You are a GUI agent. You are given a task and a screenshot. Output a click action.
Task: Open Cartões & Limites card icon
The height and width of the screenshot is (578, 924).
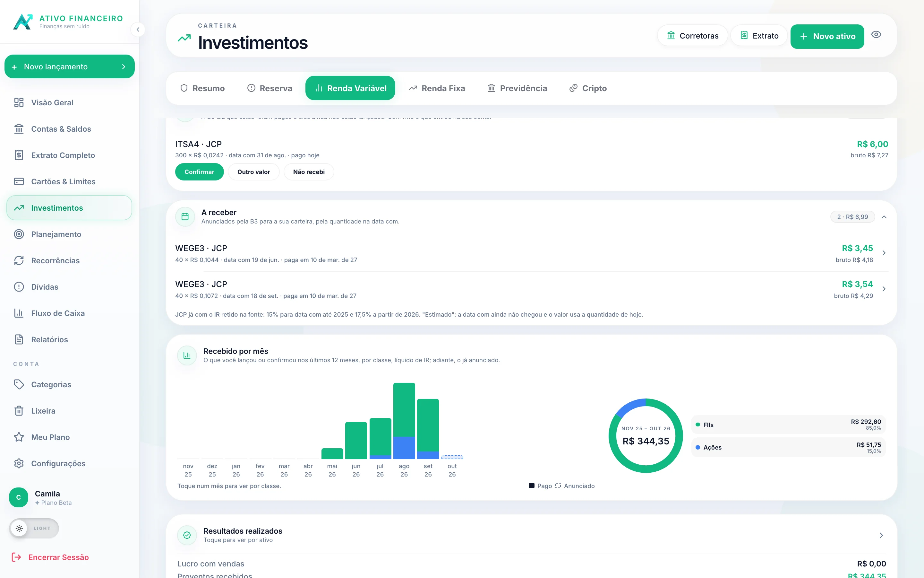pyautogui.click(x=19, y=181)
